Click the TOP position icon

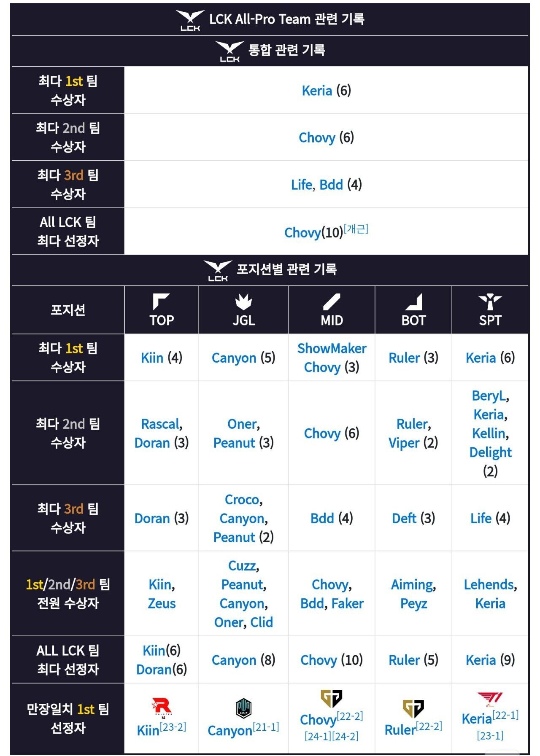[x=161, y=302]
